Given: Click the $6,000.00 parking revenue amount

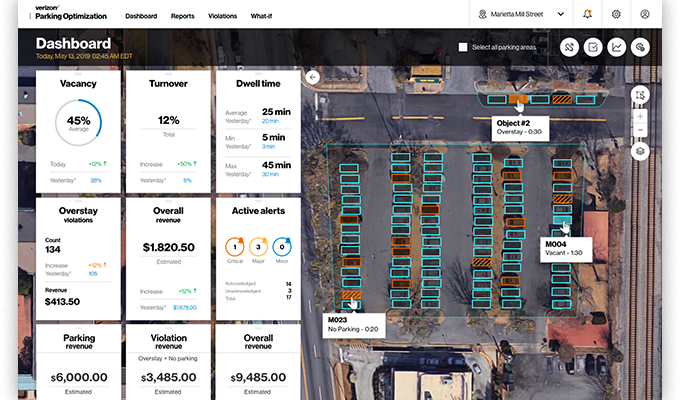Looking at the screenshot, I should (79, 377).
